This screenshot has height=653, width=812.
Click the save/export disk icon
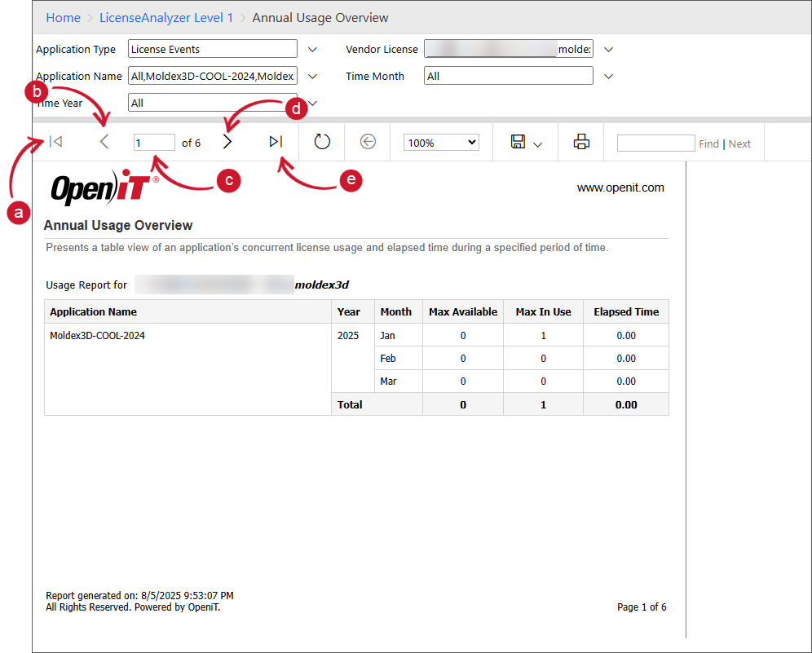tap(518, 141)
